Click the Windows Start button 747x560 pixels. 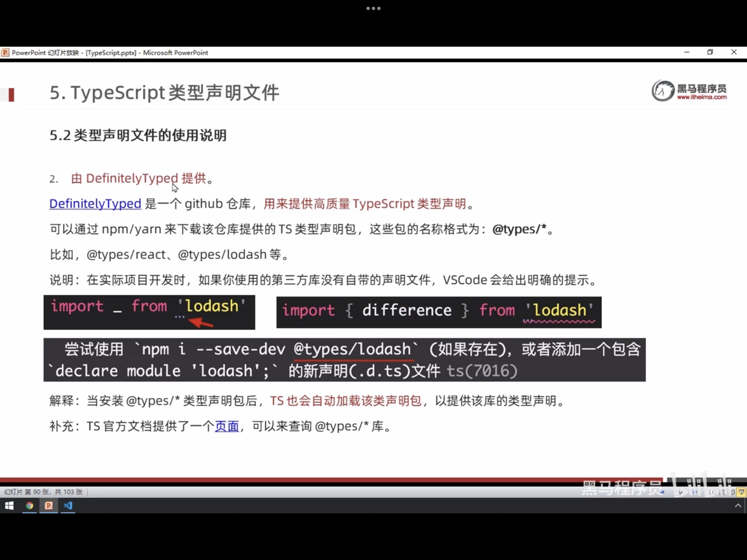(x=9, y=505)
